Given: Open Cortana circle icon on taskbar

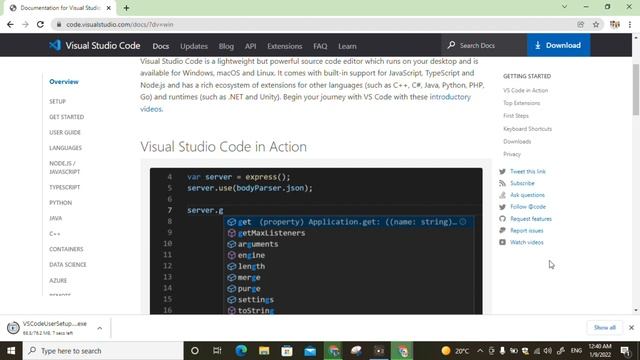Looking at the screenshot, I should pos(195,351).
